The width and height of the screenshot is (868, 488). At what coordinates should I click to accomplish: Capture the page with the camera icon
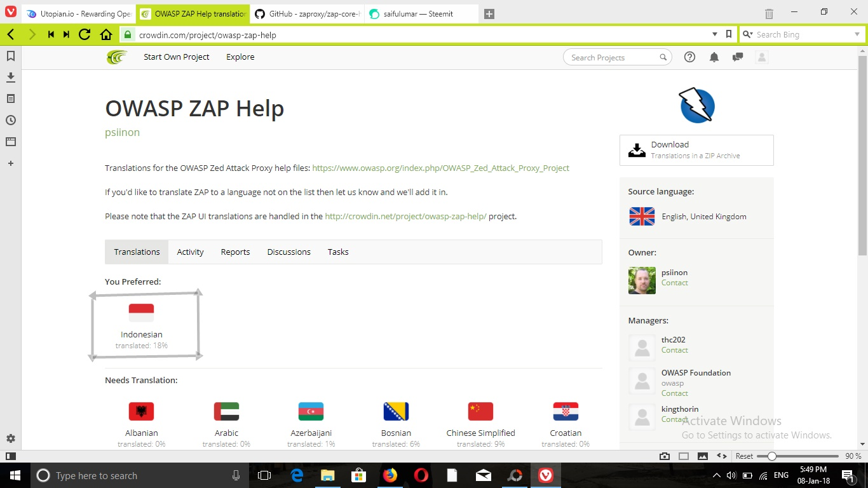click(665, 456)
